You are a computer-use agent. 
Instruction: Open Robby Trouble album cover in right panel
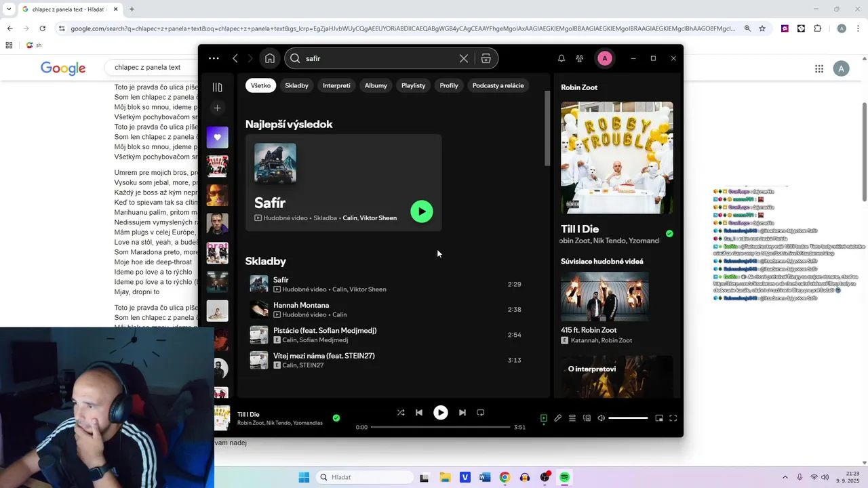(617, 157)
